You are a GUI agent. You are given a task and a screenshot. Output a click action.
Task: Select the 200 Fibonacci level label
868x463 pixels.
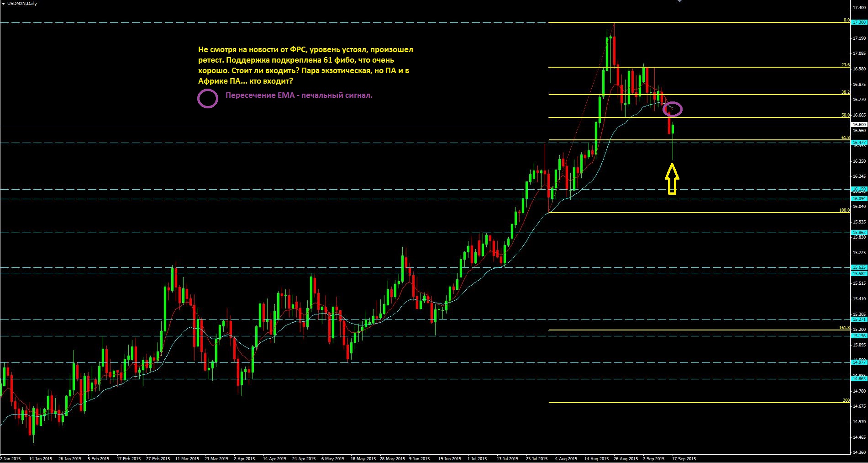pos(846,400)
